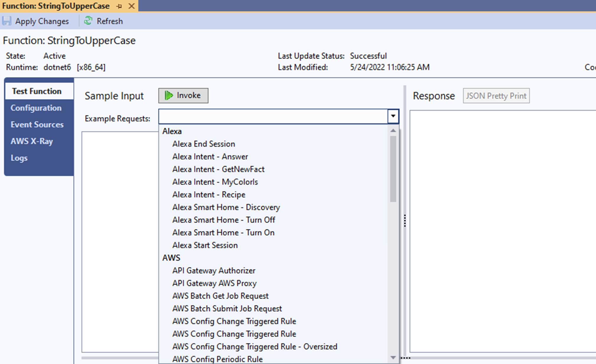This screenshot has width=596, height=364.
Task: Click the Apply Changes toolbar label
Action: [x=42, y=21]
